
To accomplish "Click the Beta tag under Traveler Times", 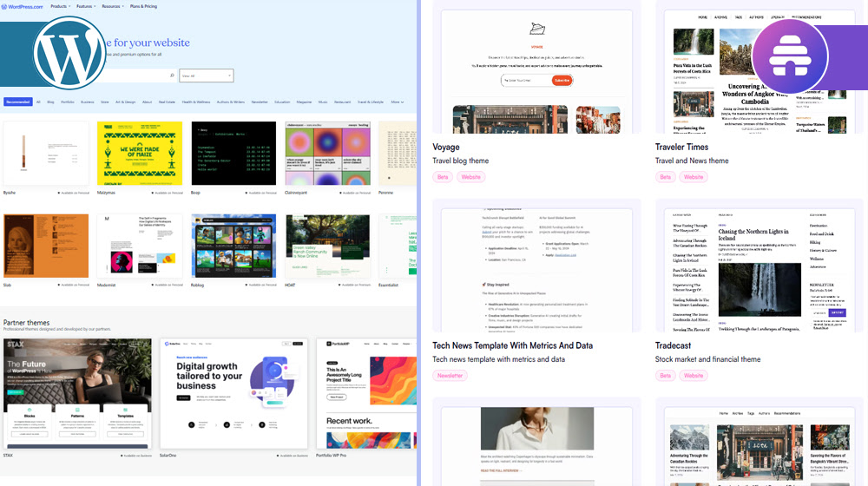I will click(666, 177).
